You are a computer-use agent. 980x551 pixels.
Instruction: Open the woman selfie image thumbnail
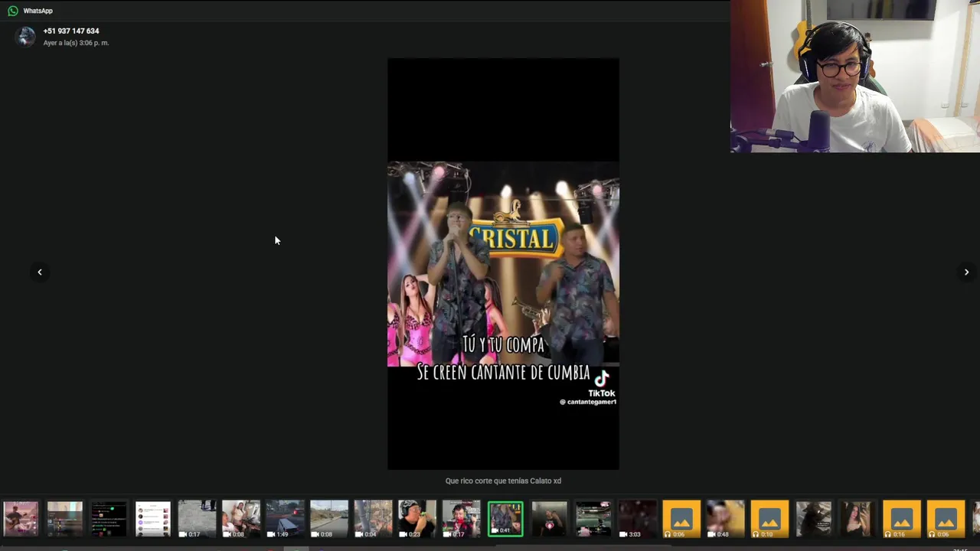pos(857,519)
